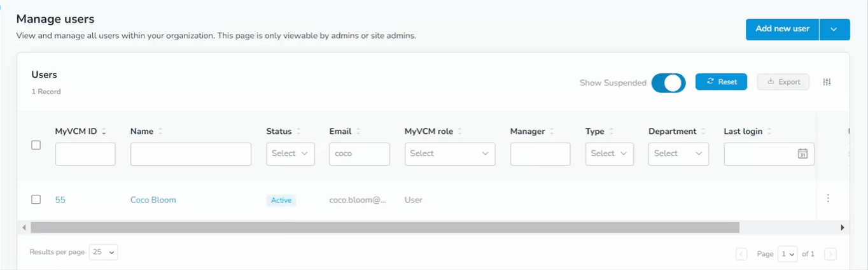Sort by MyVCM ID column arrows
The image size is (868, 270).
(x=104, y=132)
